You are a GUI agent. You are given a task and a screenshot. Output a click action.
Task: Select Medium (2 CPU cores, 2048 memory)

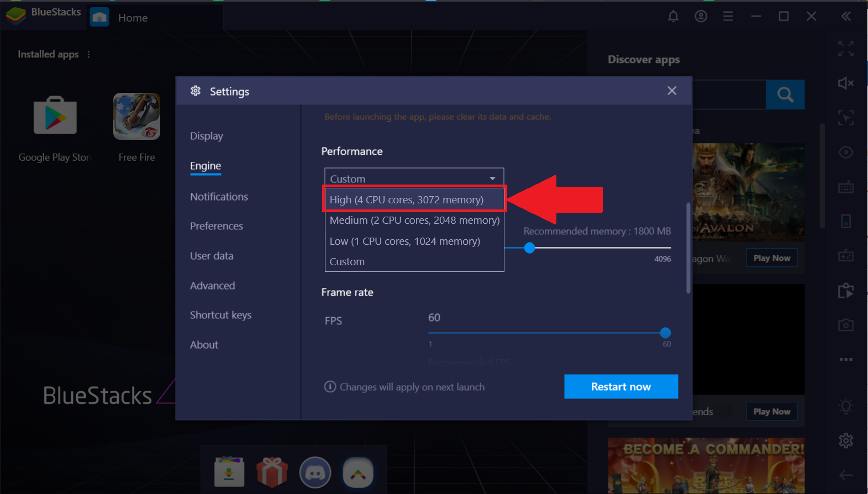414,220
